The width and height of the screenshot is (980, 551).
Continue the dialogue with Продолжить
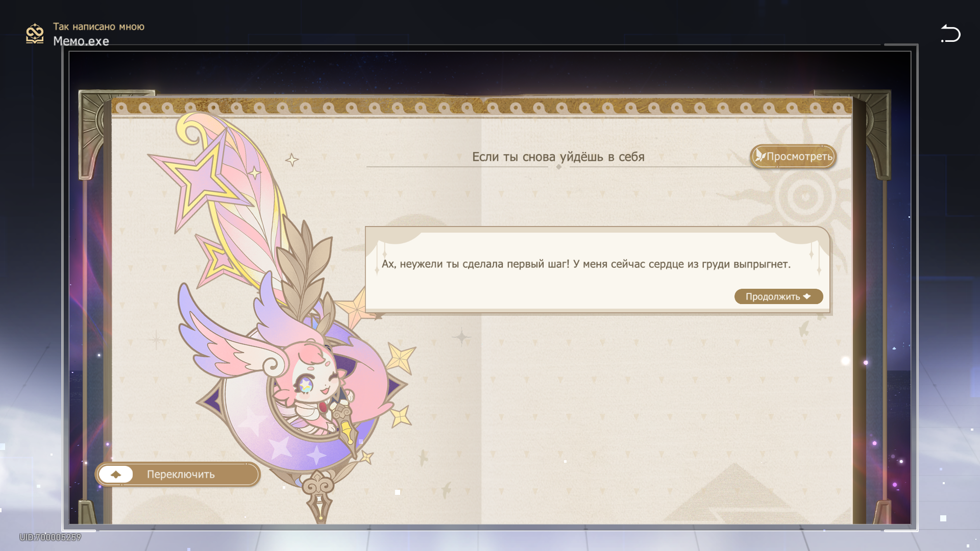(x=778, y=296)
